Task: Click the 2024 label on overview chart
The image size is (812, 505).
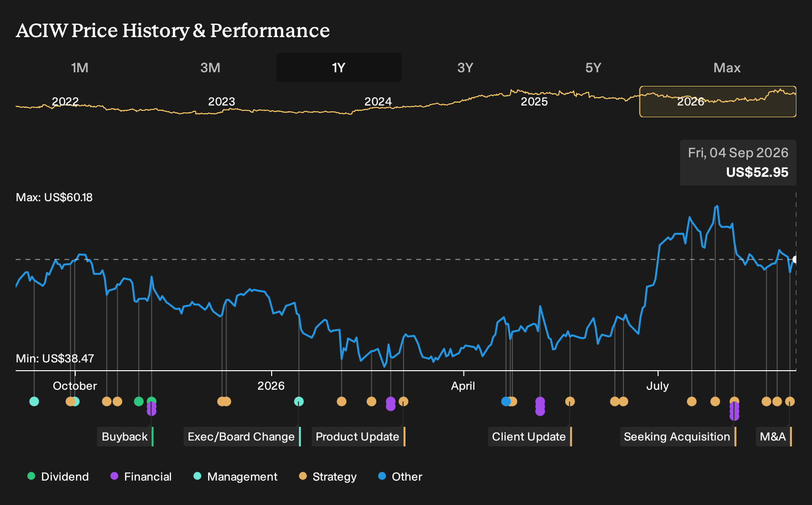Action: 378,102
